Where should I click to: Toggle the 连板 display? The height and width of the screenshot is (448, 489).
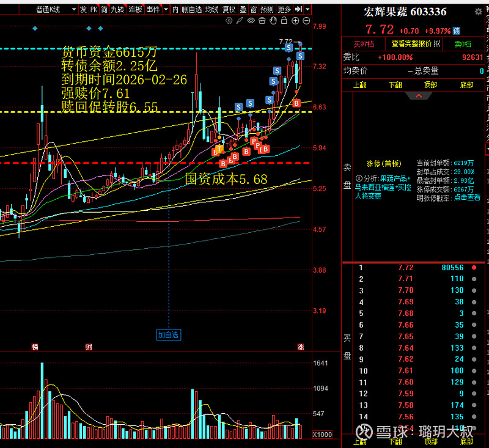point(135,10)
